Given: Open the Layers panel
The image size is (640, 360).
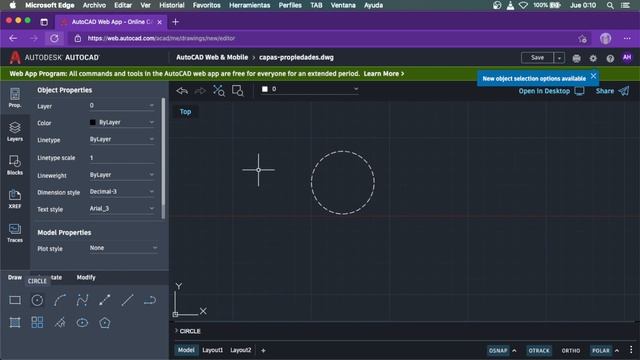Looking at the screenshot, I should point(15,131).
